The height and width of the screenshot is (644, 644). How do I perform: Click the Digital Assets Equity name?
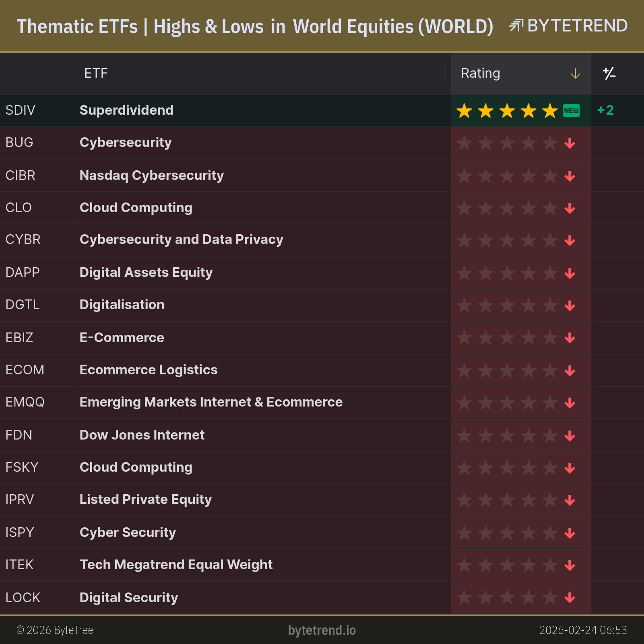tap(146, 272)
